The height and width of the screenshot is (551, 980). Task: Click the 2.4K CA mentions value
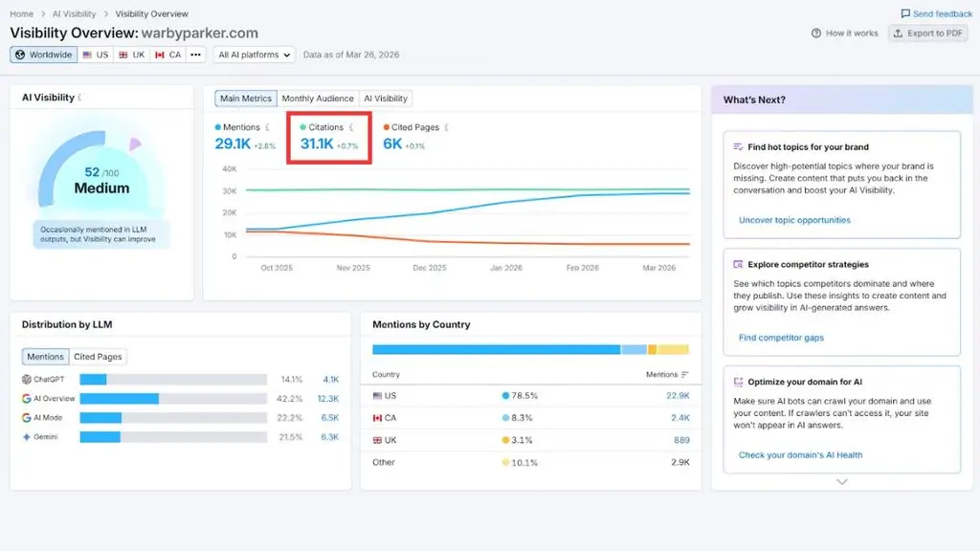coord(680,418)
